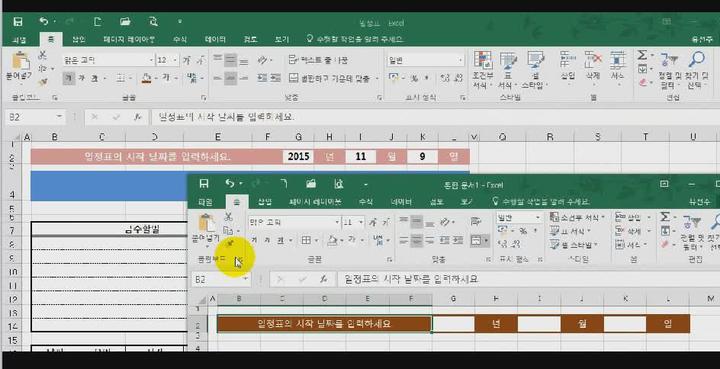Image resolution: width=720 pixels, height=369 pixels.
Task: Open font size 12 dropdown in back window
Action: point(175,60)
